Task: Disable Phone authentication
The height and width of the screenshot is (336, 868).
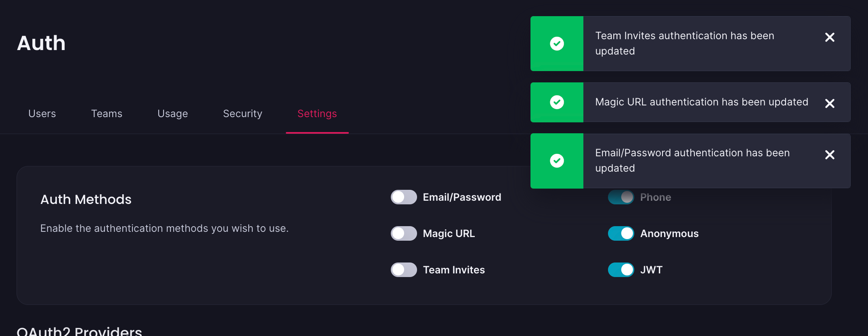Action: (621, 197)
